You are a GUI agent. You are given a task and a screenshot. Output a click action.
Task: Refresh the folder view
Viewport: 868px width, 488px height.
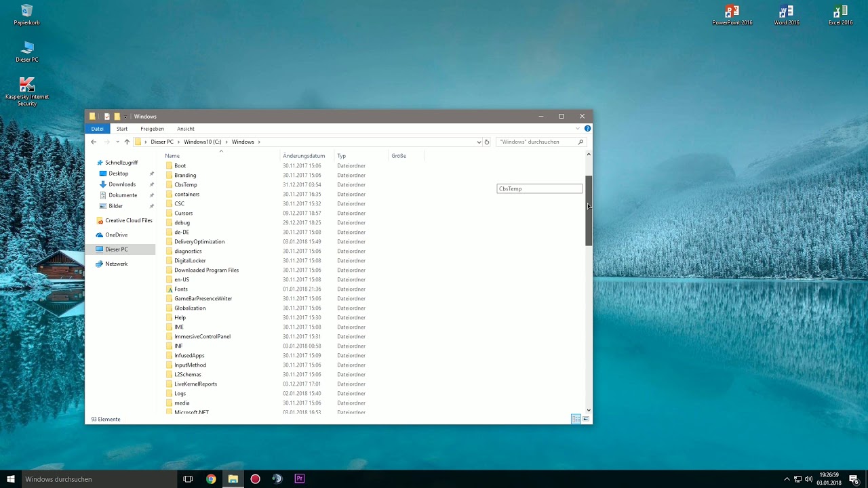(x=487, y=142)
